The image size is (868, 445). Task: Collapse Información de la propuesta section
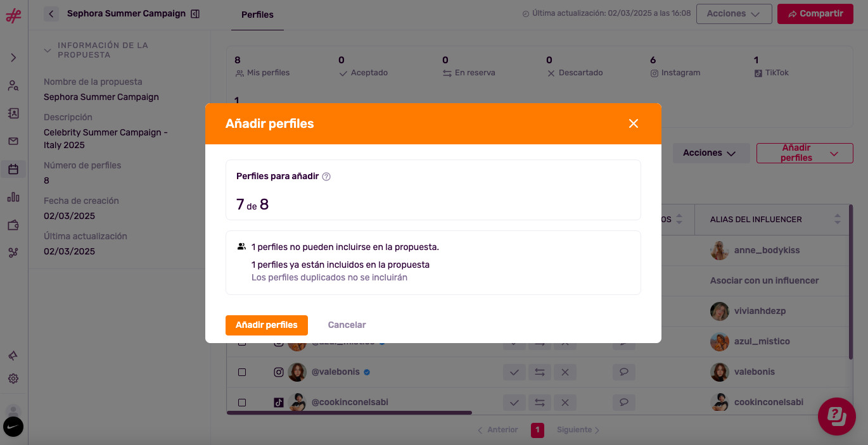48,50
